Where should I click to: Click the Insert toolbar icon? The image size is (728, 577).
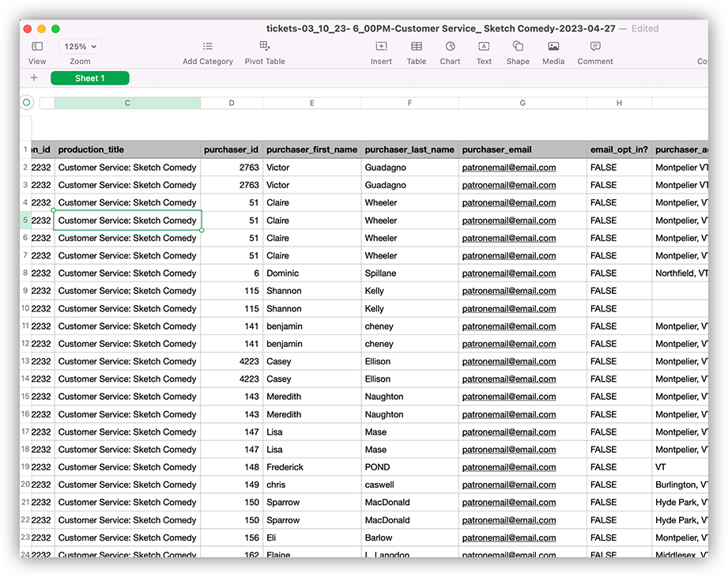pyautogui.click(x=381, y=47)
